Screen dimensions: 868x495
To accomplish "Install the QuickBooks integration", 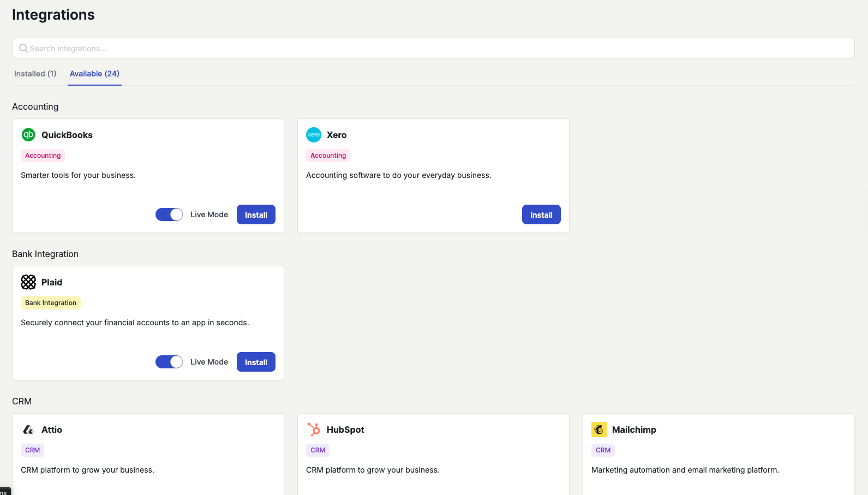I will pyautogui.click(x=256, y=214).
